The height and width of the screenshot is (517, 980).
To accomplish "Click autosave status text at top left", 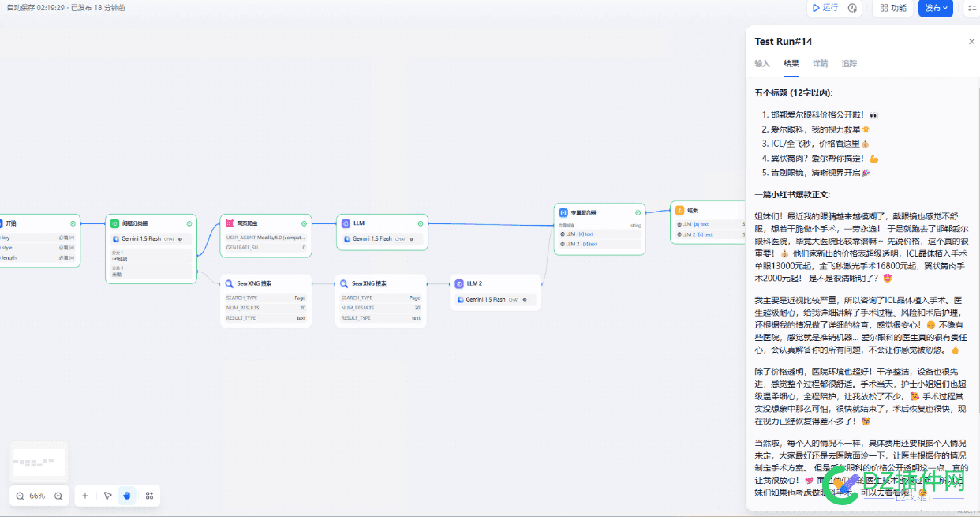I will (x=65, y=7).
